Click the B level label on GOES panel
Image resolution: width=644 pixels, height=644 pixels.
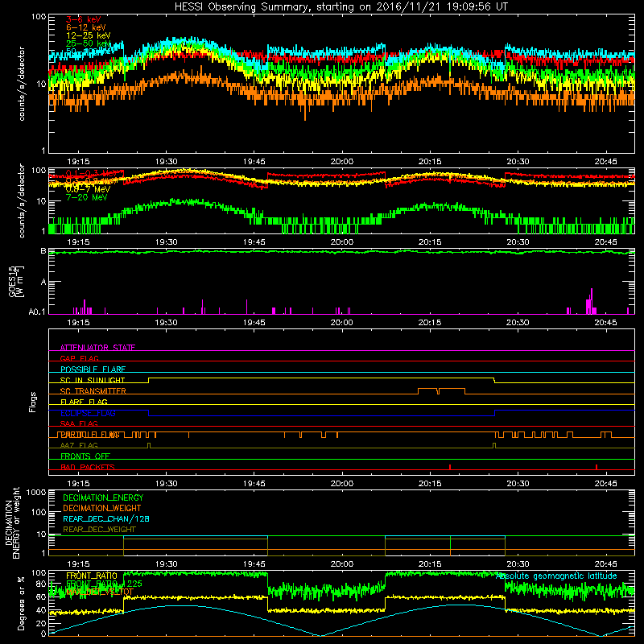click(x=43, y=251)
